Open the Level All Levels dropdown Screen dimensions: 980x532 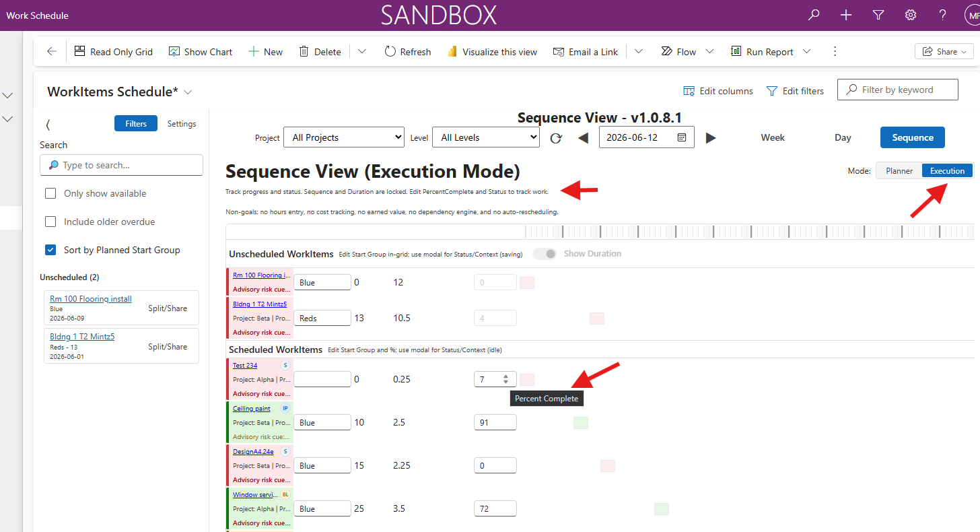click(x=486, y=137)
